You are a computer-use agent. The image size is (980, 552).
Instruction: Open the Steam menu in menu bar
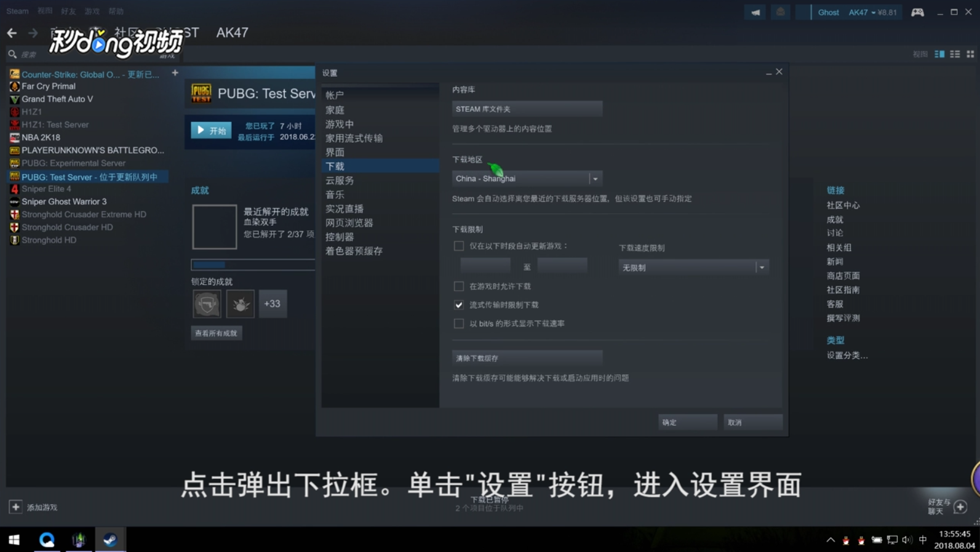(17, 11)
